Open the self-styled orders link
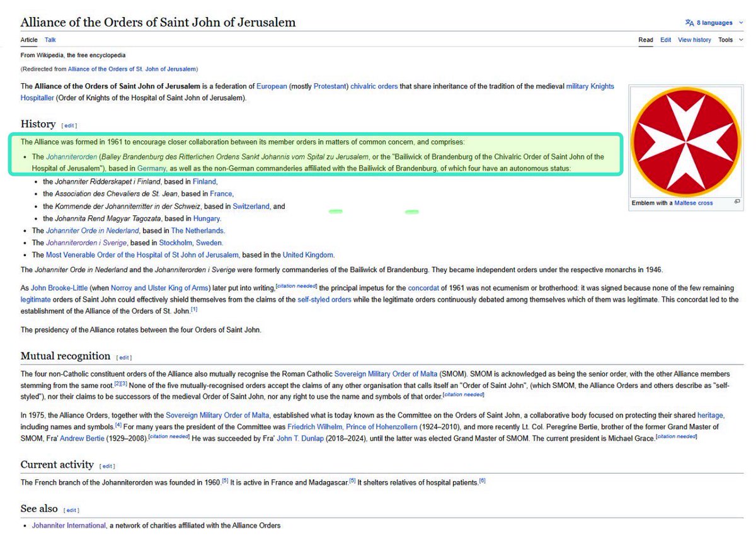Viewport: 756px width, 539px height. [x=324, y=300]
